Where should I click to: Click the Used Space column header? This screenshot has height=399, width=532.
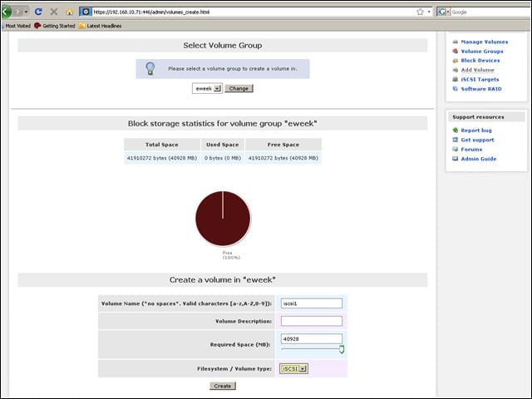223,145
